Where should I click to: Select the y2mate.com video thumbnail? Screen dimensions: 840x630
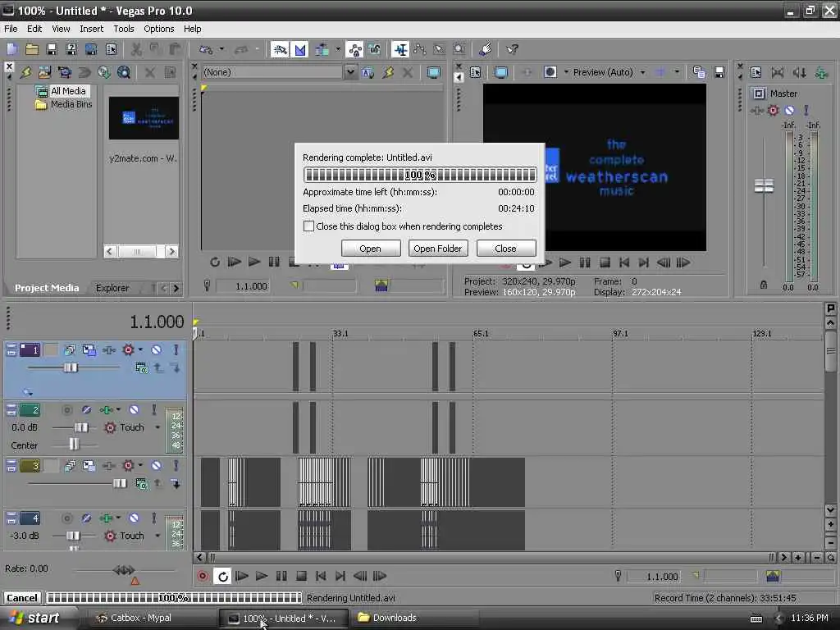(x=144, y=118)
